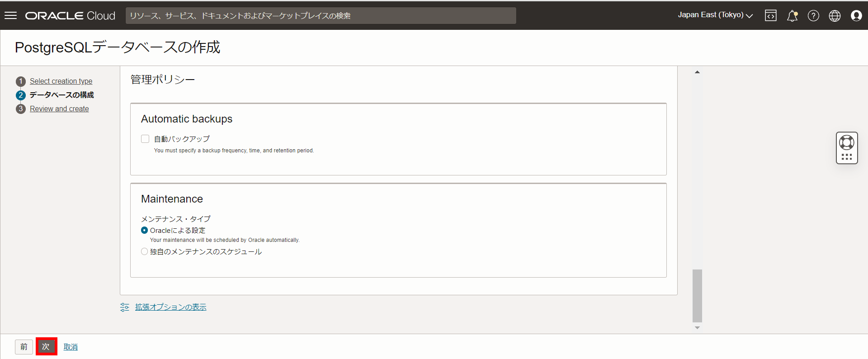Open Cloud Shell developer tools icon
Screen dimensions: 868x359
pos(771,15)
